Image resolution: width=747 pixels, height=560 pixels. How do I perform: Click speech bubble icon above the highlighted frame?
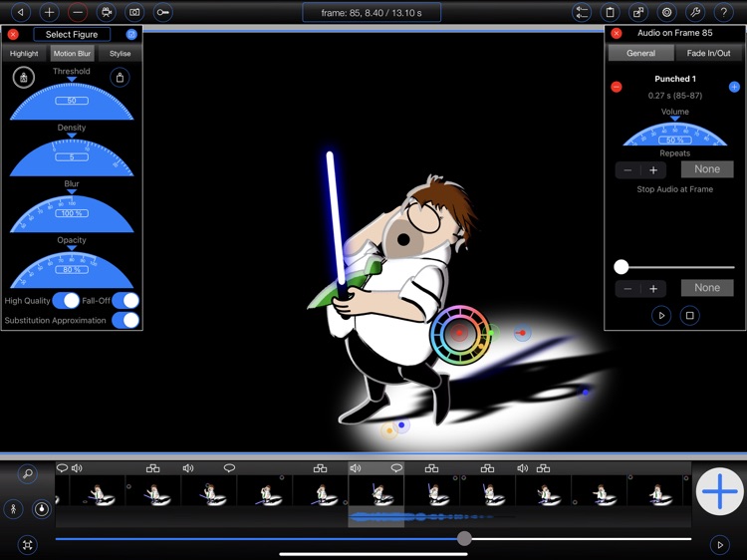coord(396,468)
